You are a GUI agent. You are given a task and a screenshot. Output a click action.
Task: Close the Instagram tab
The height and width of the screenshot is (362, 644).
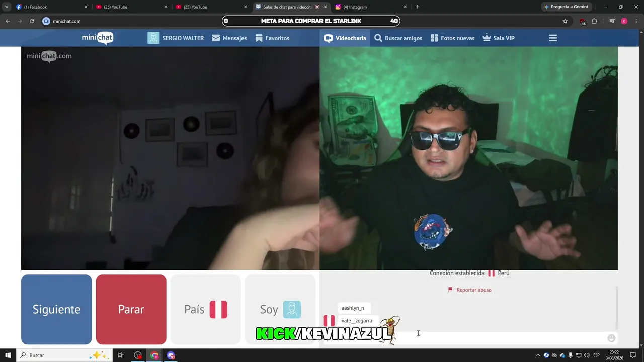[405, 7]
